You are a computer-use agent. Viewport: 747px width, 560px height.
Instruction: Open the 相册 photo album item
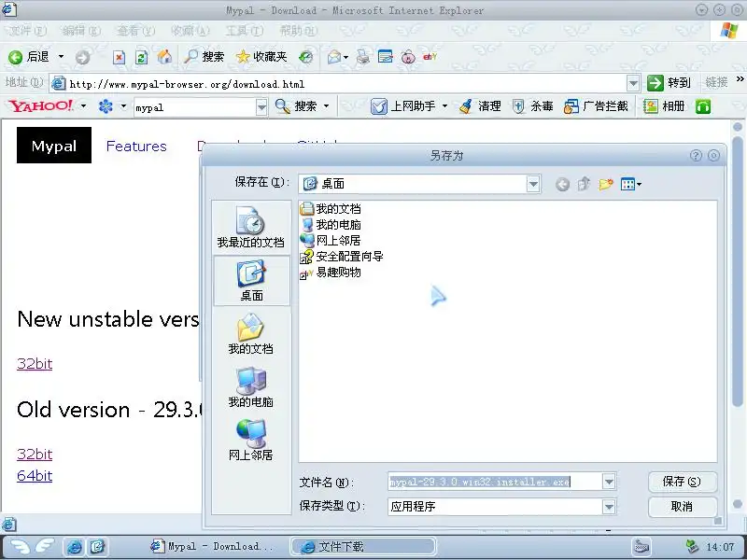pos(664,106)
